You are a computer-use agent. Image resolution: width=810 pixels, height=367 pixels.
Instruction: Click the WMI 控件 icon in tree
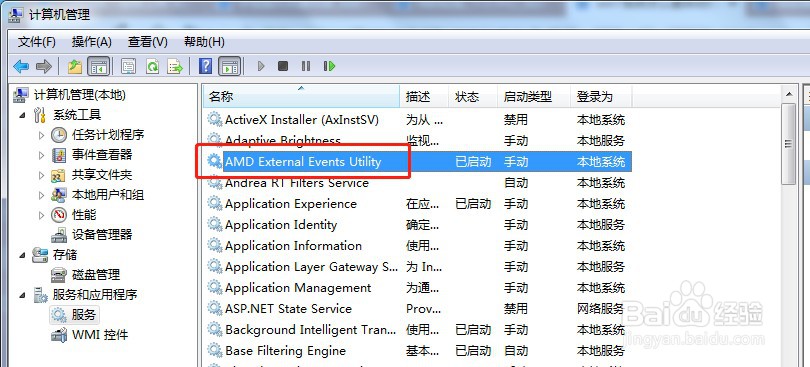click(59, 334)
